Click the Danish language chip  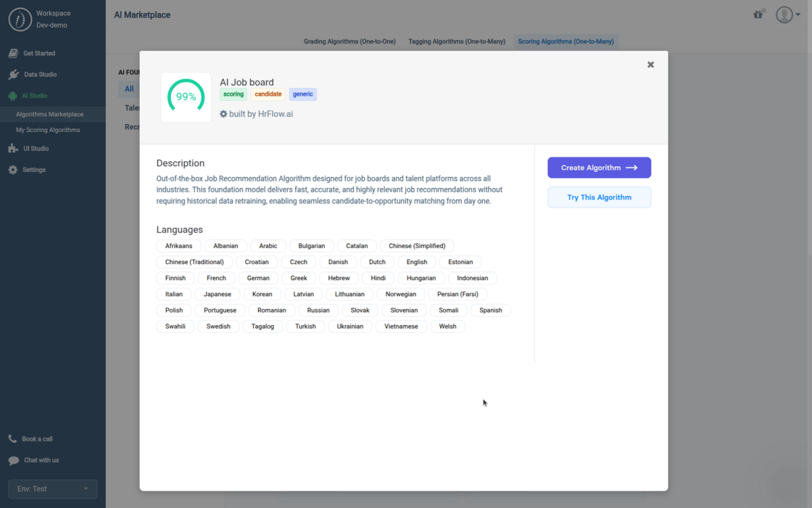[x=338, y=262]
